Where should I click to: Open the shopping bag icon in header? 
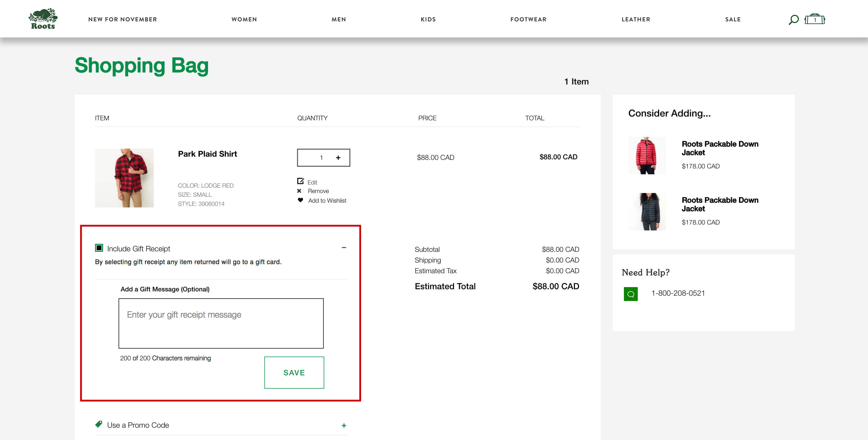pos(815,19)
